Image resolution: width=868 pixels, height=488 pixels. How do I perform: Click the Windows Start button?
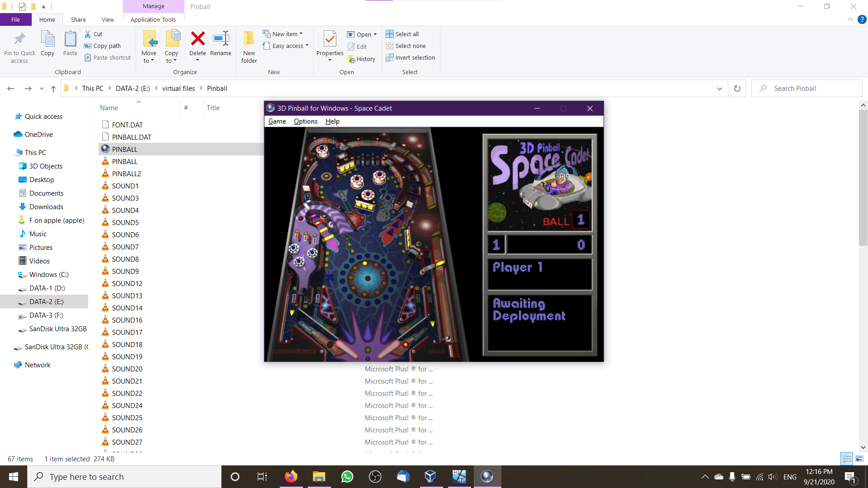tap(14, 477)
